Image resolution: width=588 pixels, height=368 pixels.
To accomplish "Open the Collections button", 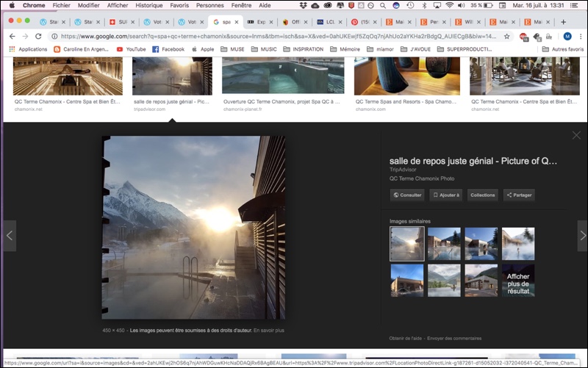I will tap(482, 195).
